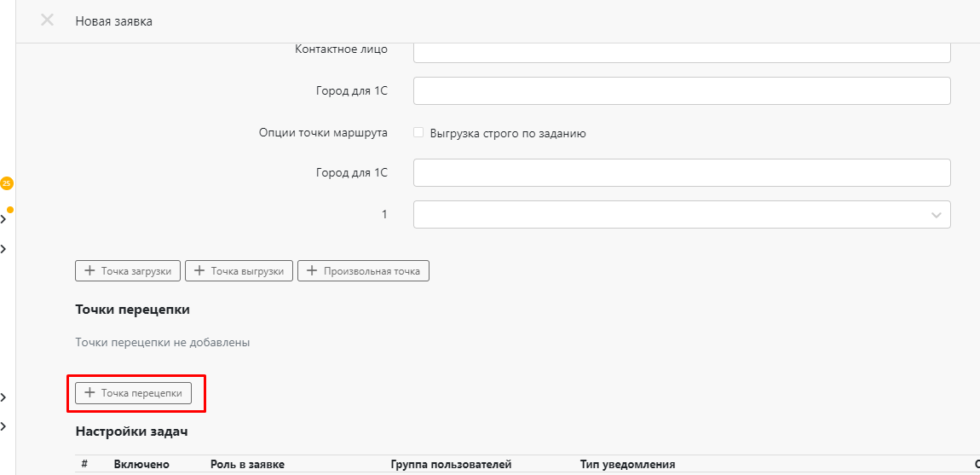980x475 pixels.
Task: Open the dropdown labeled 1
Action: [x=682, y=214]
